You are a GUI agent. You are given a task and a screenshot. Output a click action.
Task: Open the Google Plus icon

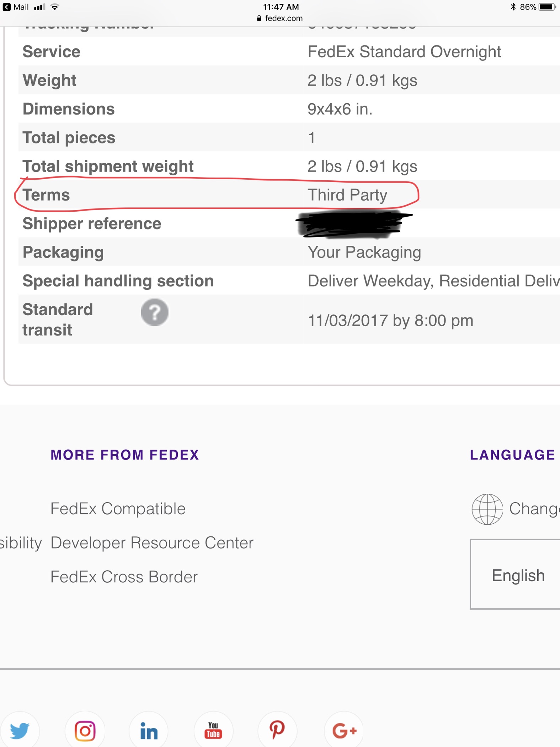click(344, 730)
